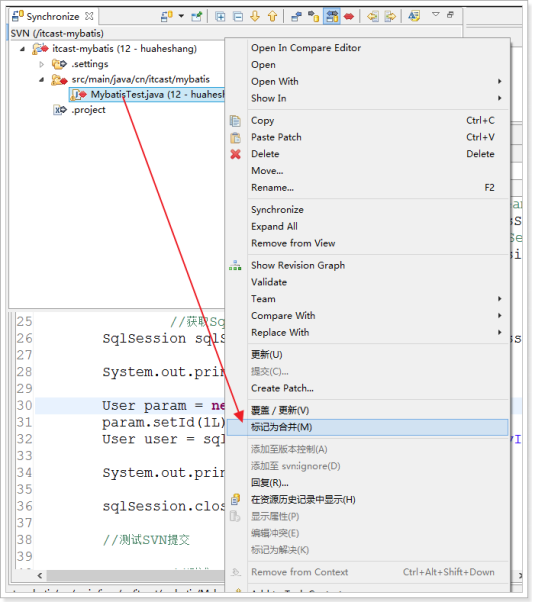
Task: Click the minimize view icon in Synchronize
Action: (x=450, y=15)
